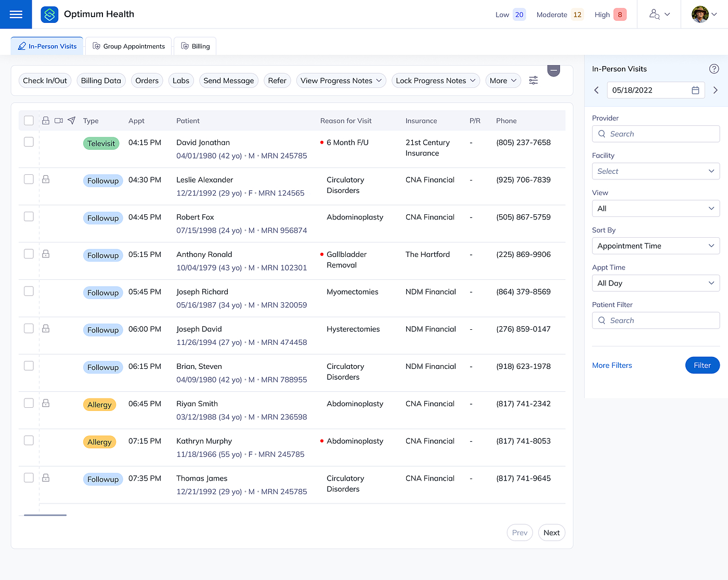Open the More Filters link
The width and height of the screenshot is (728, 580).
pyautogui.click(x=612, y=365)
